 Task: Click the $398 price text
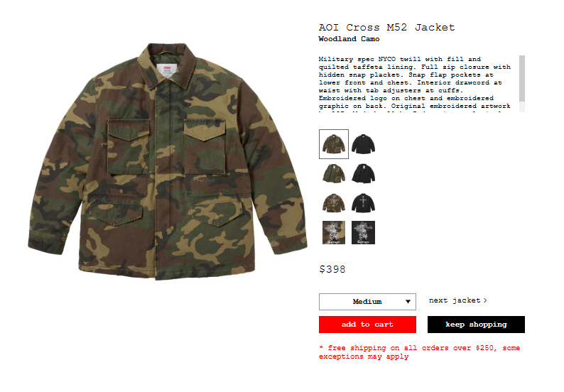[332, 269]
